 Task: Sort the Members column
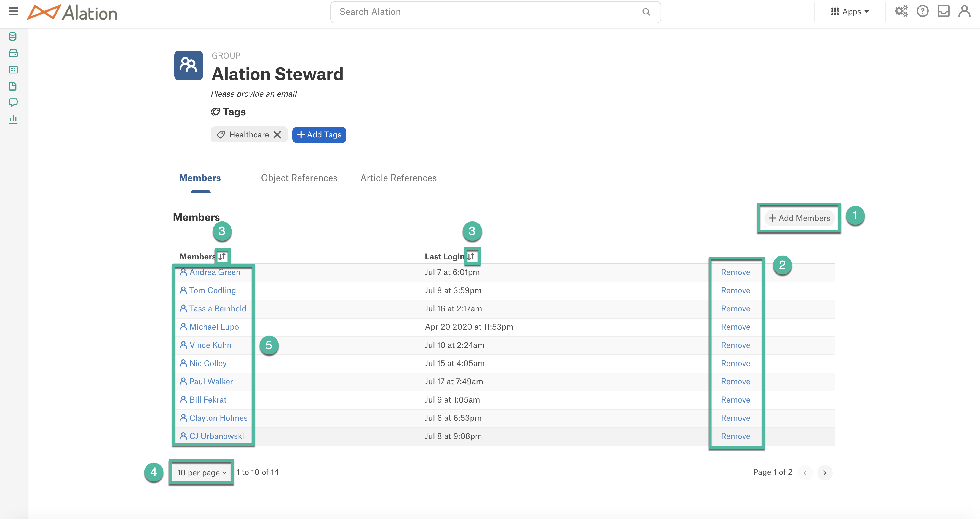point(222,257)
